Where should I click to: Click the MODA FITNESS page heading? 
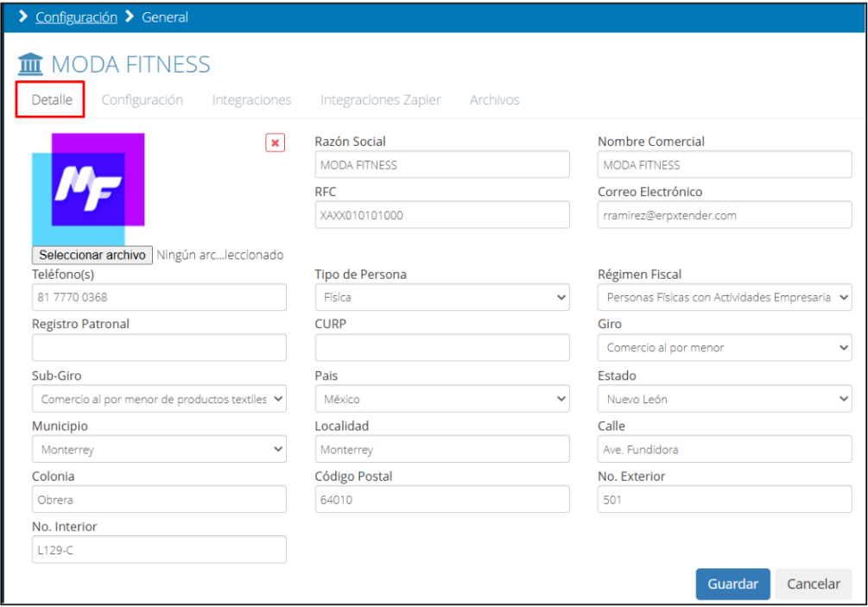click(x=130, y=65)
